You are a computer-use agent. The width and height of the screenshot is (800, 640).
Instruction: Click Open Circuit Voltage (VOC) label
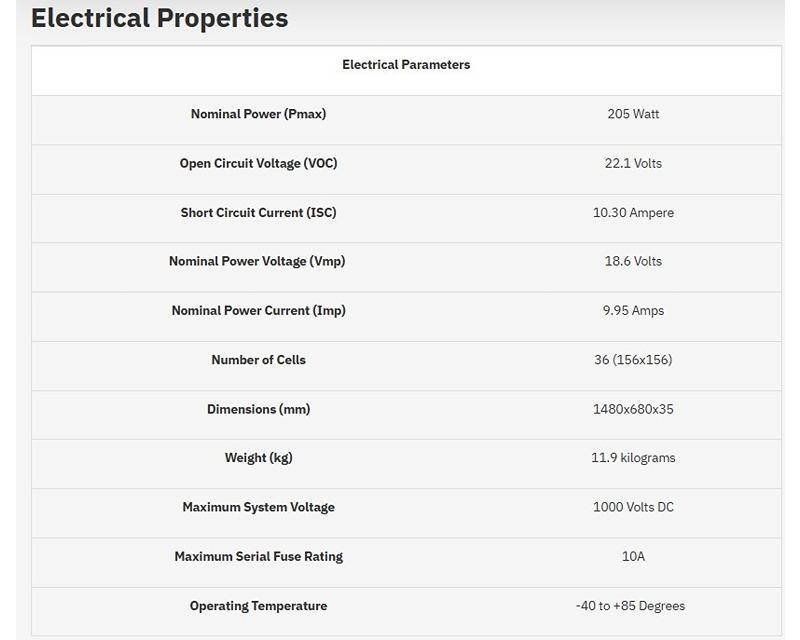click(259, 163)
